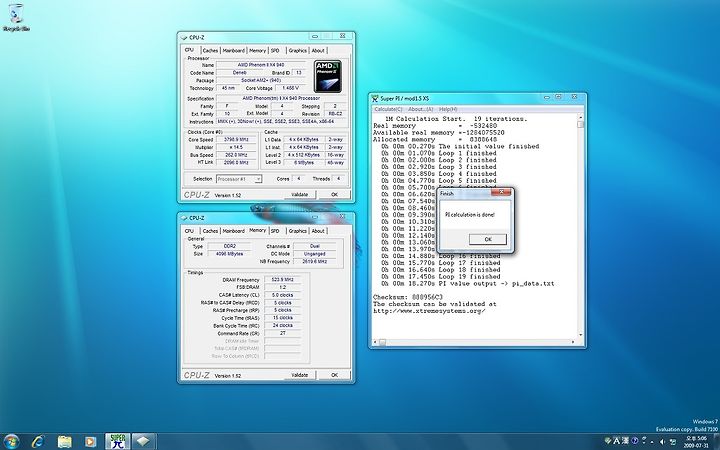This screenshot has height=450, width=720.
Task: Confirm OK in the Finish dialog
Action: tap(488, 239)
